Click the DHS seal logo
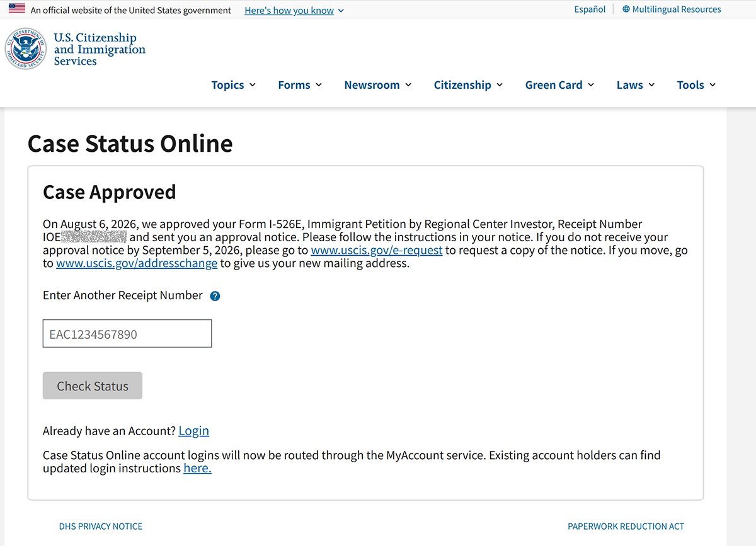Viewport: 756px width, 546px height. click(x=26, y=49)
